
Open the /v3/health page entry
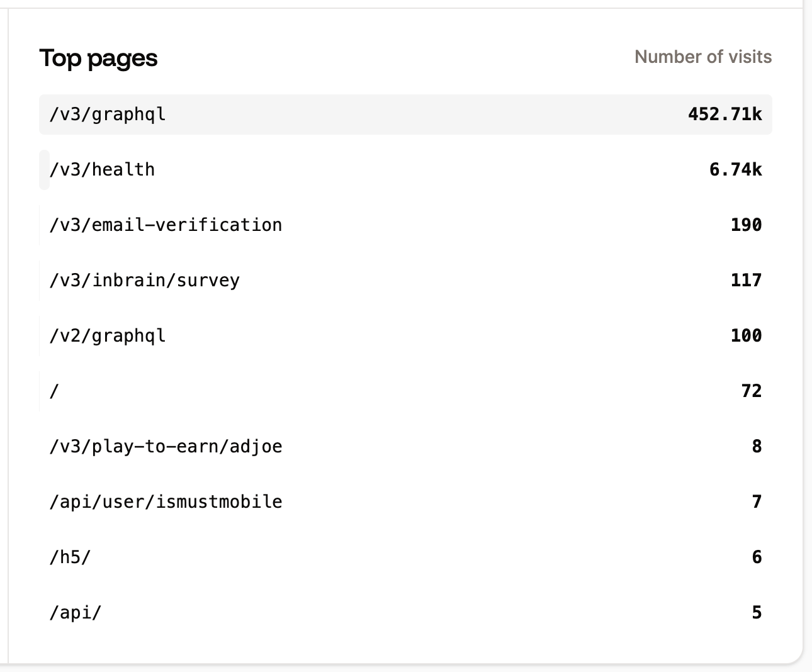(102, 169)
